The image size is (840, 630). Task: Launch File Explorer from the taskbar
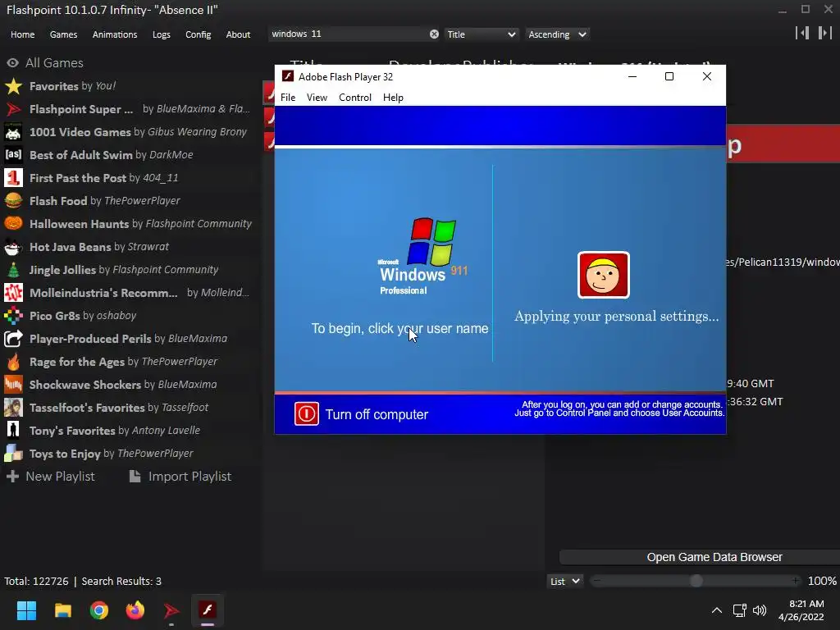click(62, 610)
